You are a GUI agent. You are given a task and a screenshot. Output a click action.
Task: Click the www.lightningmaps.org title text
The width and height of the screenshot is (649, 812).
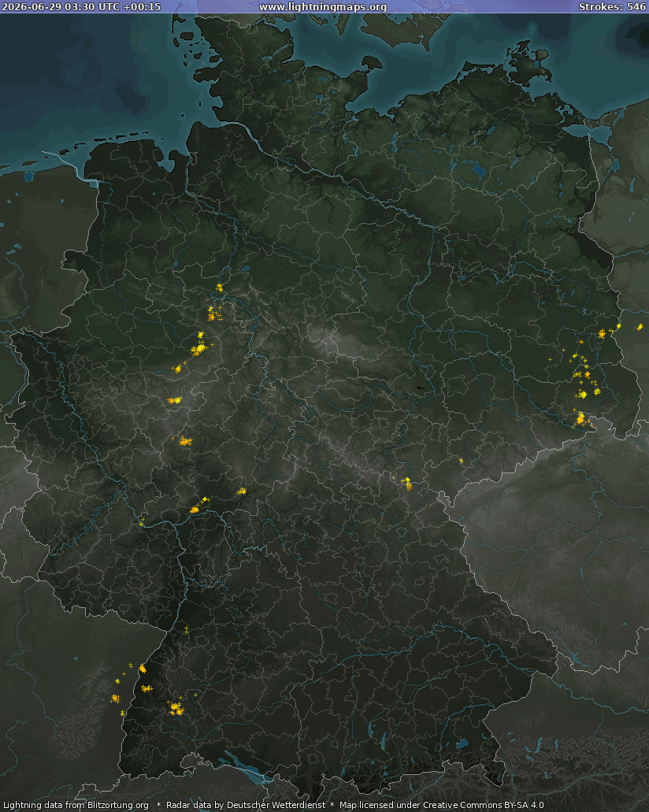[323, 7]
